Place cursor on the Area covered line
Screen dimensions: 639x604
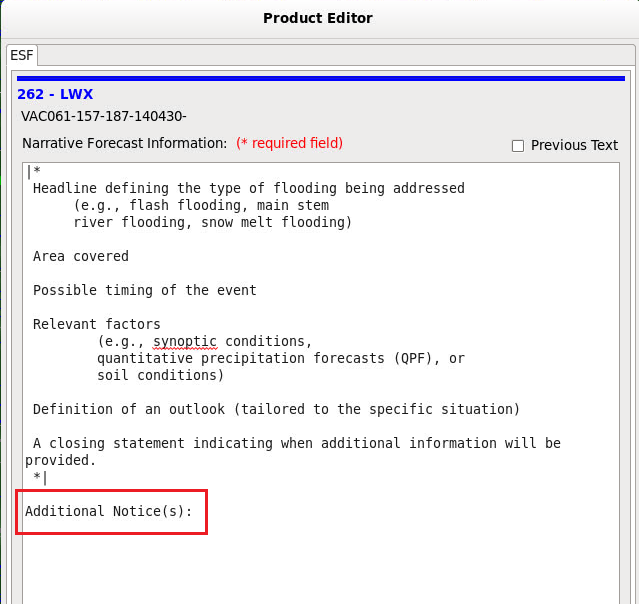click(81, 256)
